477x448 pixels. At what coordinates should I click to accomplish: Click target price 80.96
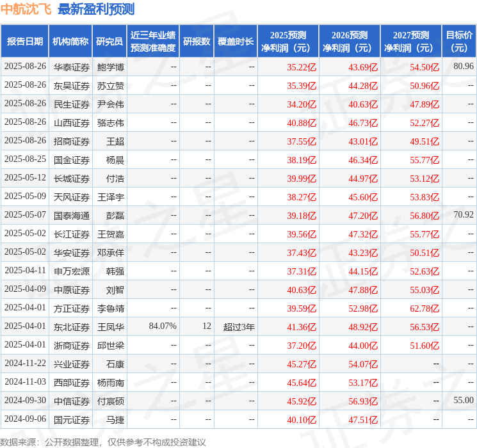click(464, 66)
